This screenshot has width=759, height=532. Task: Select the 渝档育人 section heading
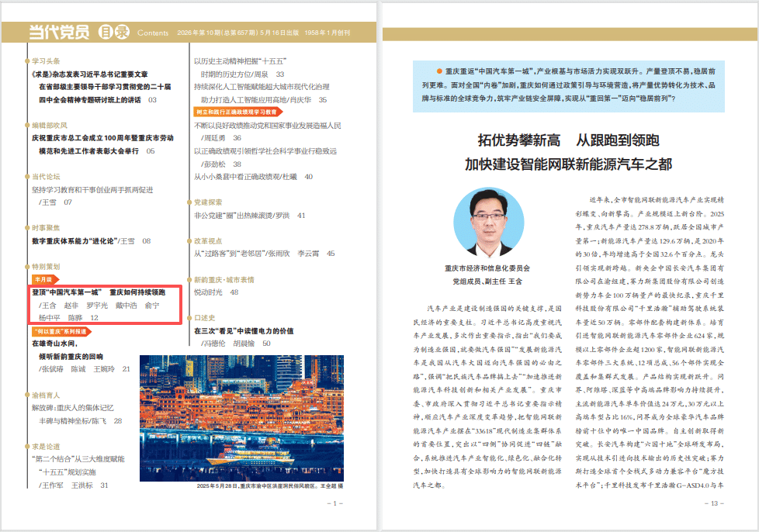point(46,396)
